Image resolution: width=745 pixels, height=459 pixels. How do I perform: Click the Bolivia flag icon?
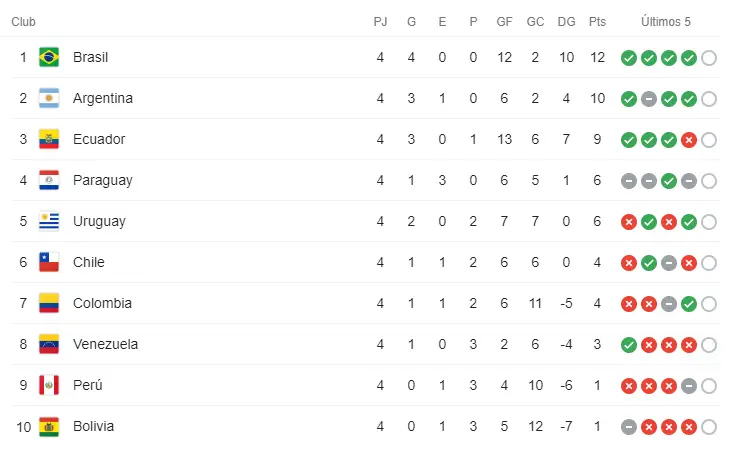click(x=49, y=427)
